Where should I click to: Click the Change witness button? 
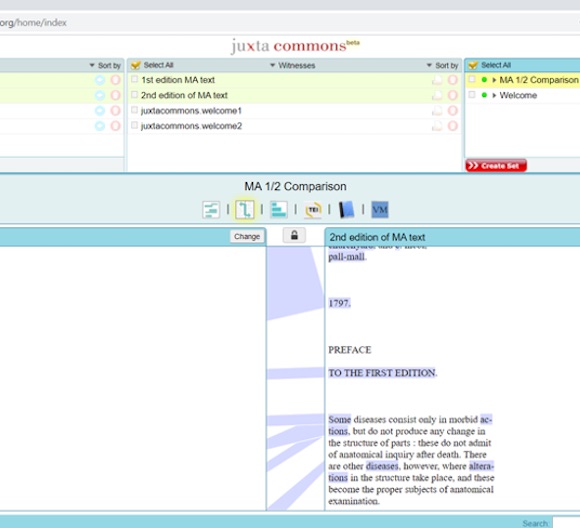pyautogui.click(x=247, y=236)
